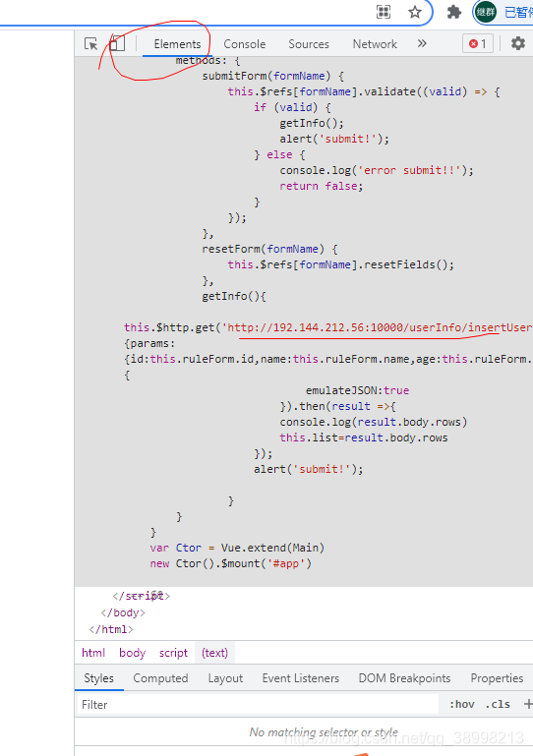Toggle the .cls class editor button
Viewport: 533px width, 756px height.
pos(498,705)
